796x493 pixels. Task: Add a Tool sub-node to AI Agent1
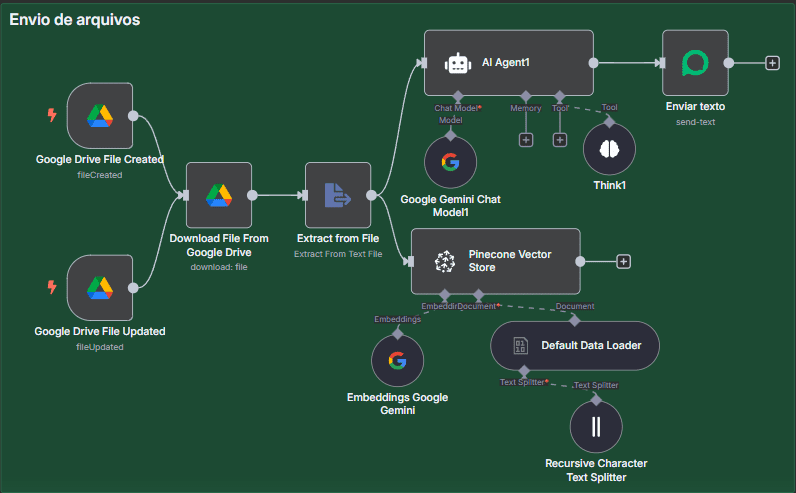560,140
